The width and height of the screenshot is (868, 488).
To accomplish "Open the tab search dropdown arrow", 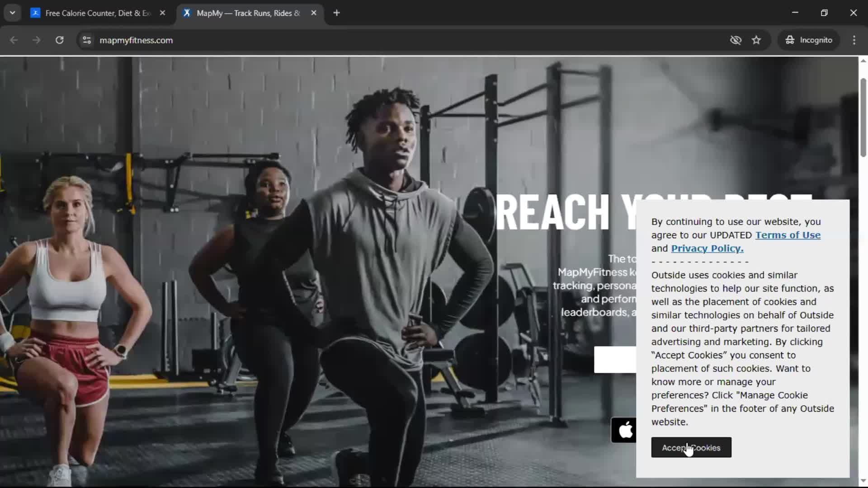I will pos(13,13).
